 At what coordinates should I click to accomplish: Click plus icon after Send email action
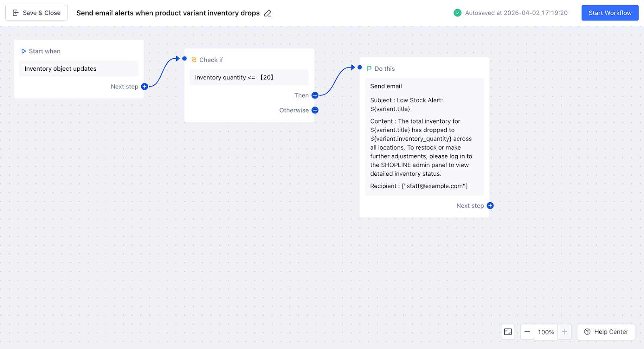click(x=490, y=205)
